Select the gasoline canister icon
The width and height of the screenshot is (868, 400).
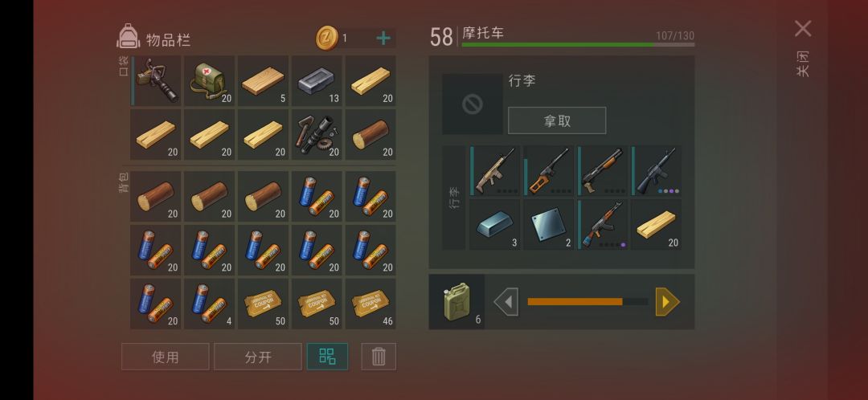457,301
